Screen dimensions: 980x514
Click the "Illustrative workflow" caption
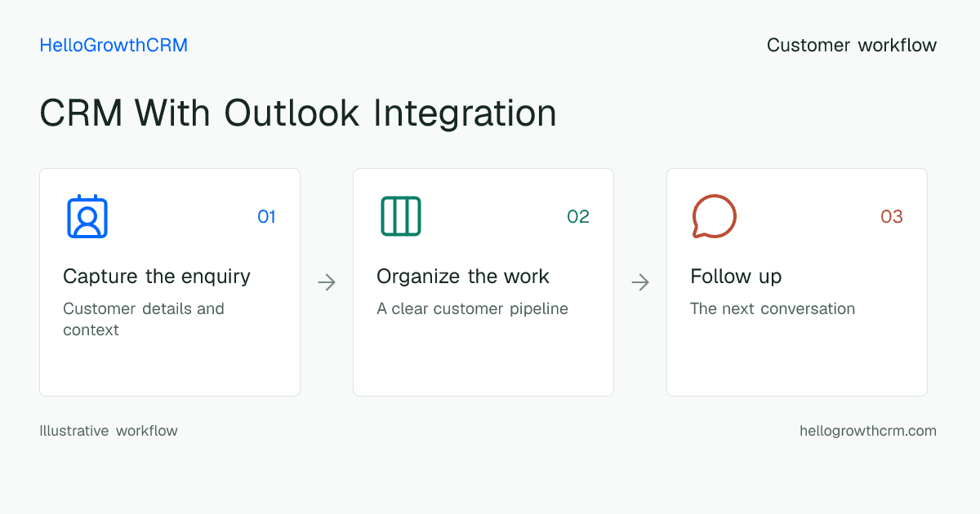(x=109, y=431)
